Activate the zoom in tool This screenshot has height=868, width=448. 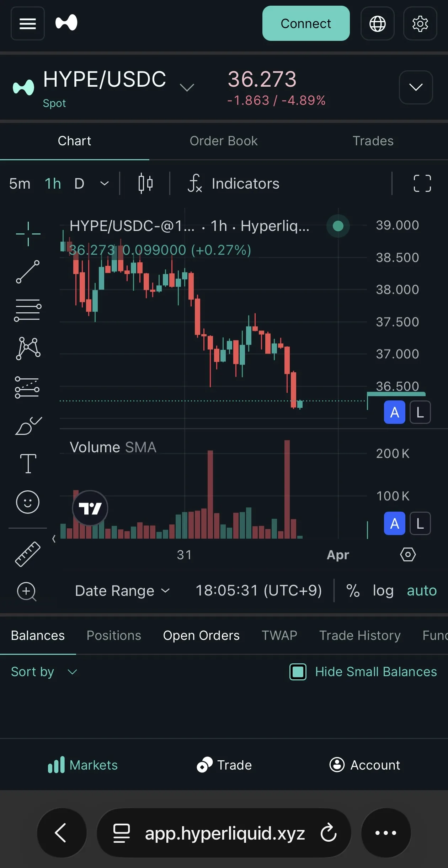[27, 592]
